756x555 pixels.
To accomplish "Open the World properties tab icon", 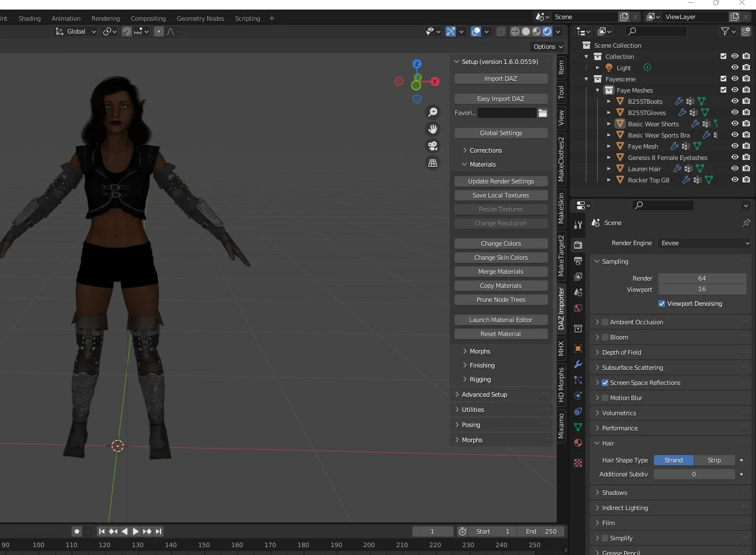I will 578,308.
